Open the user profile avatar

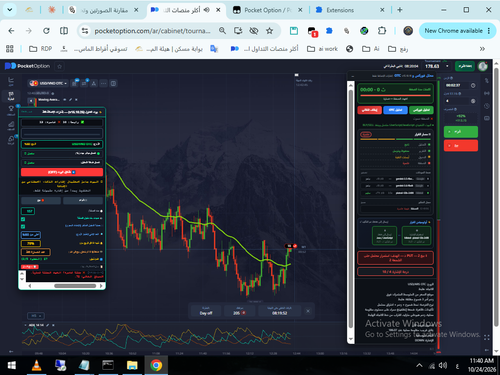[x=483, y=66]
